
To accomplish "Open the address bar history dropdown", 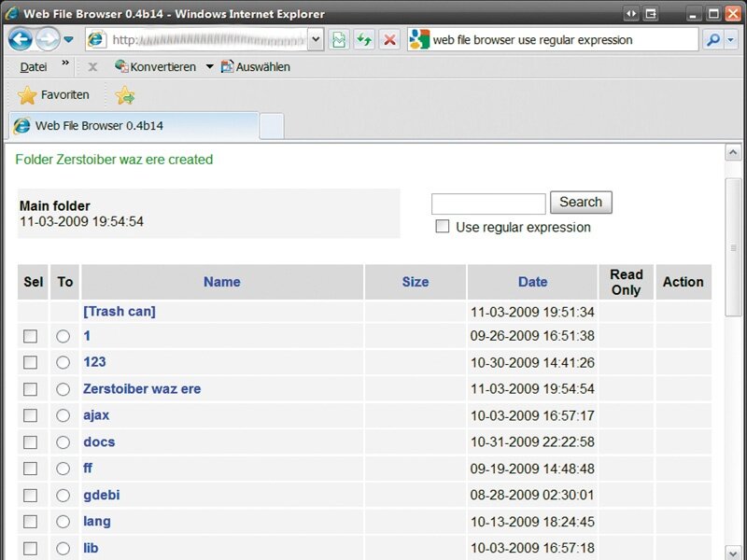I will [x=315, y=40].
